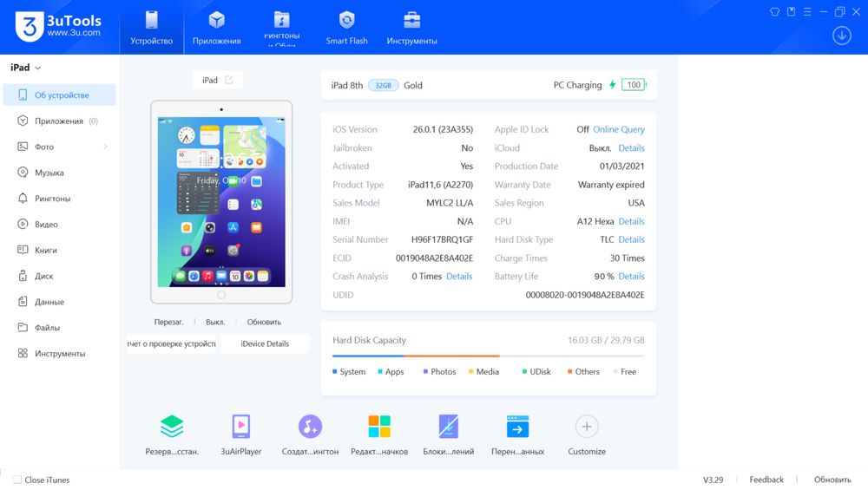868x490 pixels.
Task: Open Инструменты in the sidebar
Action: (x=59, y=353)
